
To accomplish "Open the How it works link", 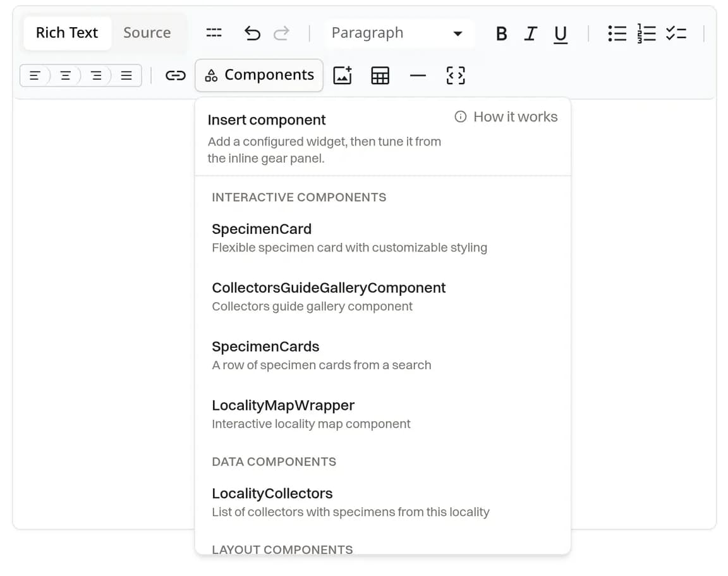I will (x=506, y=116).
